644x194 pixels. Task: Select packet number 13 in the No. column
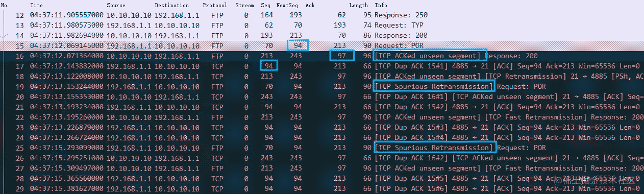pos(20,26)
